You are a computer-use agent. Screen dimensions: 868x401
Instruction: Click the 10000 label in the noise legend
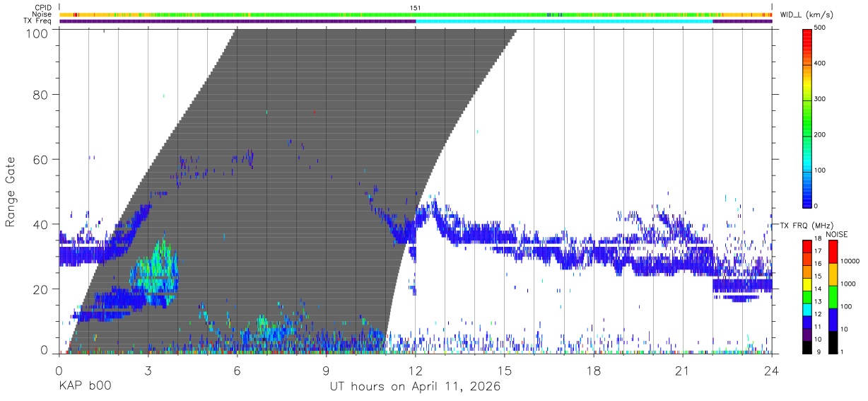pyautogui.click(x=849, y=261)
